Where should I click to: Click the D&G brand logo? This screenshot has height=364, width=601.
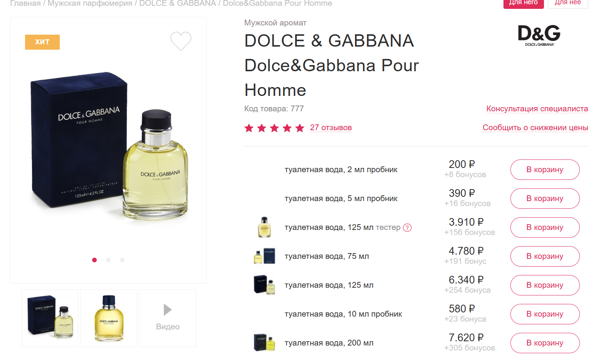pos(539,35)
